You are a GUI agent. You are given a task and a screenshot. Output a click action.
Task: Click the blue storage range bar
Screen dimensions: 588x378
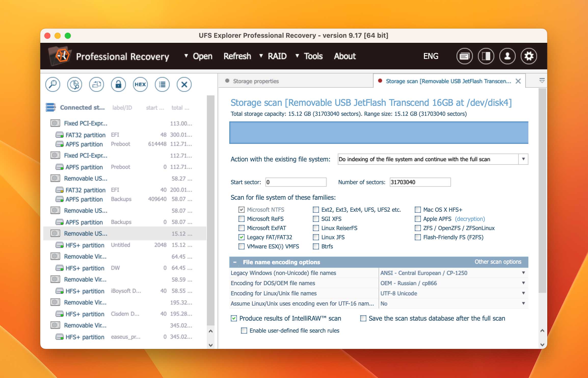pyautogui.click(x=379, y=133)
